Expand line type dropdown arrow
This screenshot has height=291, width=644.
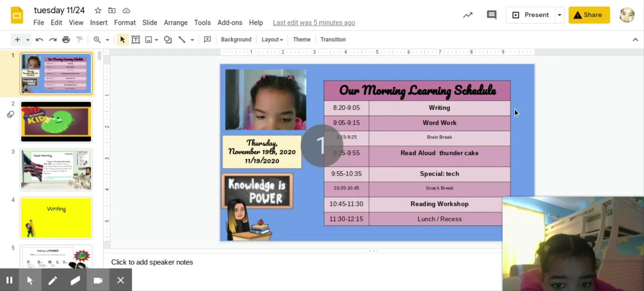(x=192, y=40)
